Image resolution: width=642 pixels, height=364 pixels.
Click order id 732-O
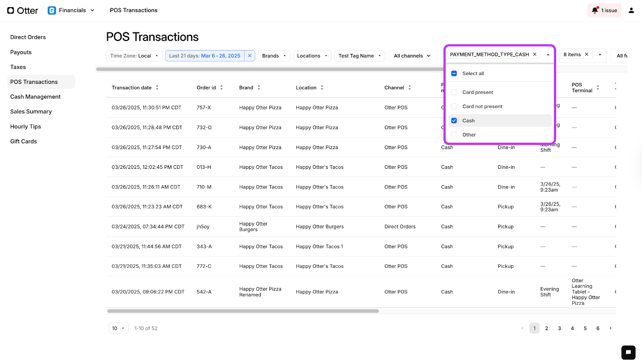(204, 127)
